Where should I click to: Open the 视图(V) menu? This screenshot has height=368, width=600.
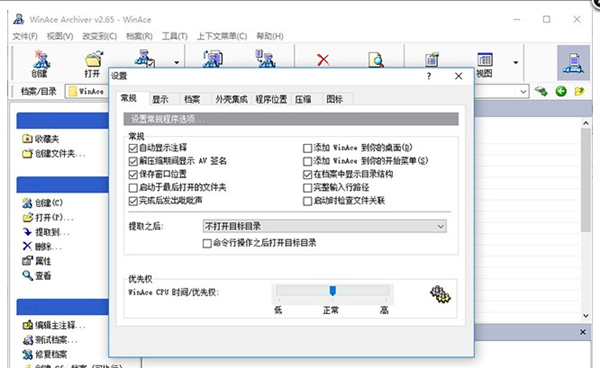pyautogui.click(x=60, y=36)
